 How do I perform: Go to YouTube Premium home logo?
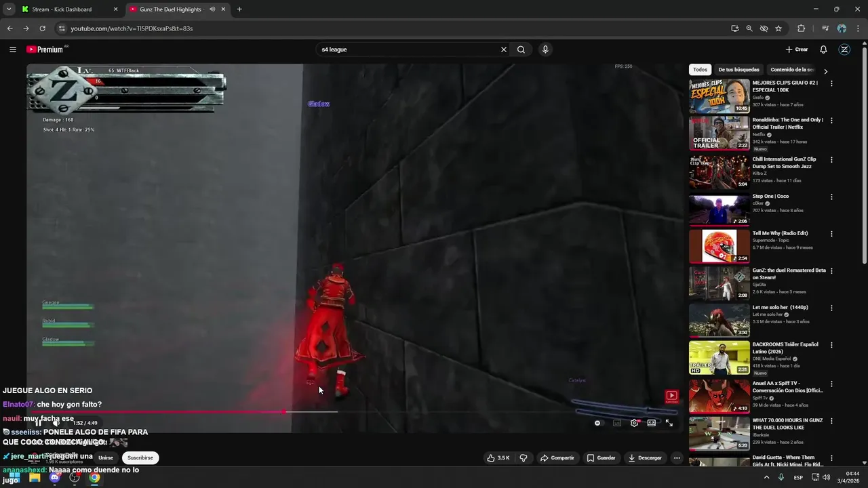[x=46, y=49]
